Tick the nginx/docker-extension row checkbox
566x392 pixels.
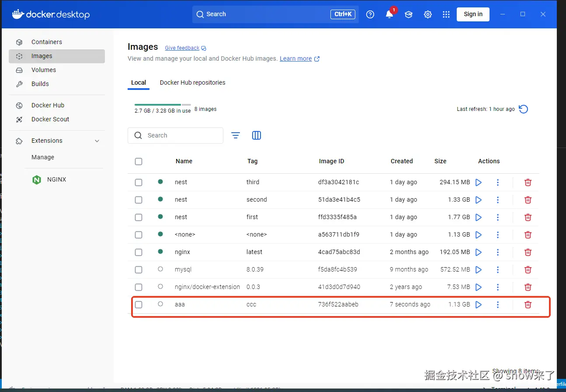[139, 287]
